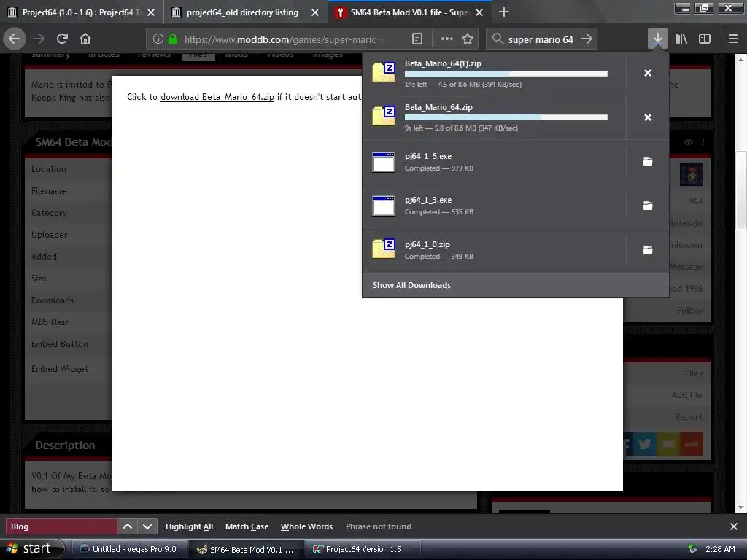Click Show All Downloads

pyautogui.click(x=516, y=285)
